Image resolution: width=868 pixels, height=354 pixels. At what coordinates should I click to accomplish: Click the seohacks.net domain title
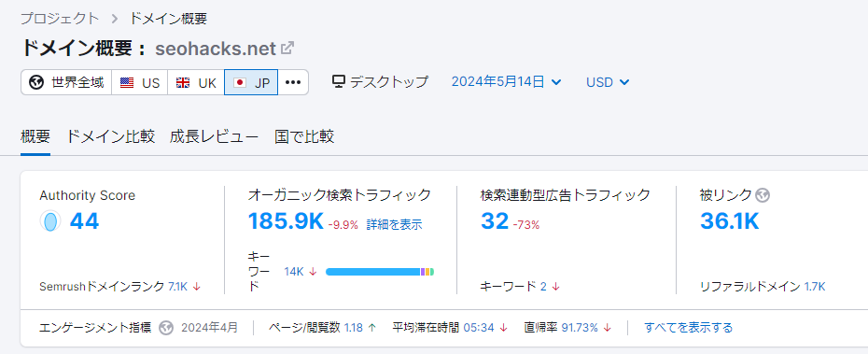(x=216, y=49)
